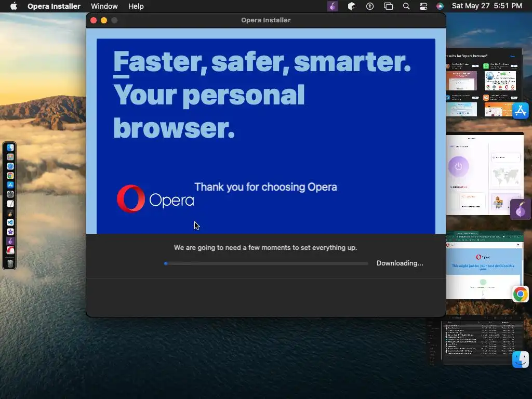Viewport: 532px width, 399px height.
Task: Launch Tor Browser from the dock
Action: pyautogui.click(x=10, y=241)
